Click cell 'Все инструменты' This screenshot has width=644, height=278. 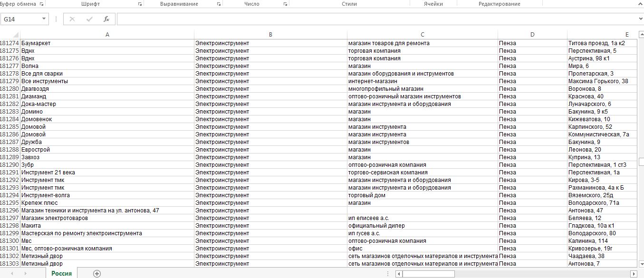tap(107, 81)
